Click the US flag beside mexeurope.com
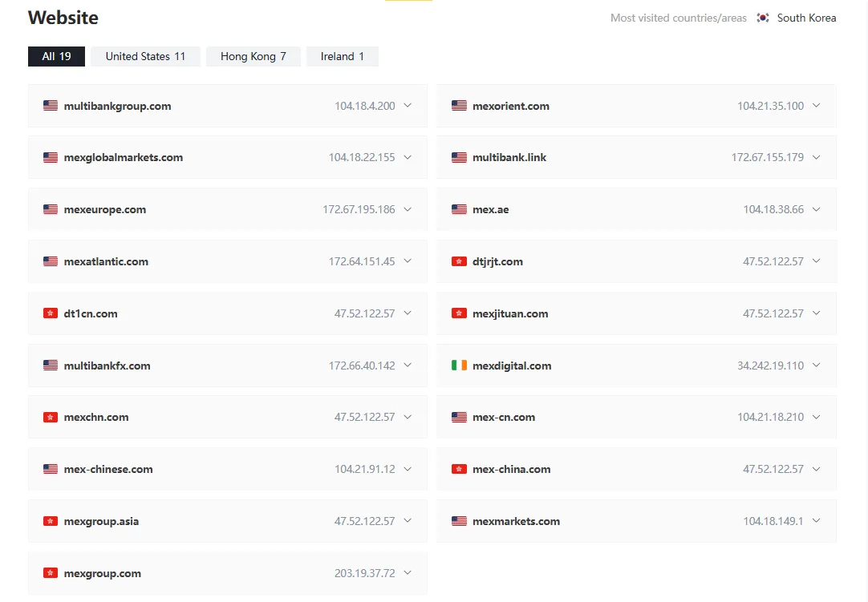This screenshot has width=868, height=602. (x=51, y=210)
